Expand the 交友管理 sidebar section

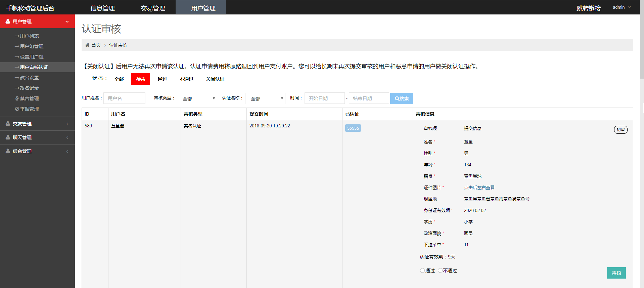point(37,124)
